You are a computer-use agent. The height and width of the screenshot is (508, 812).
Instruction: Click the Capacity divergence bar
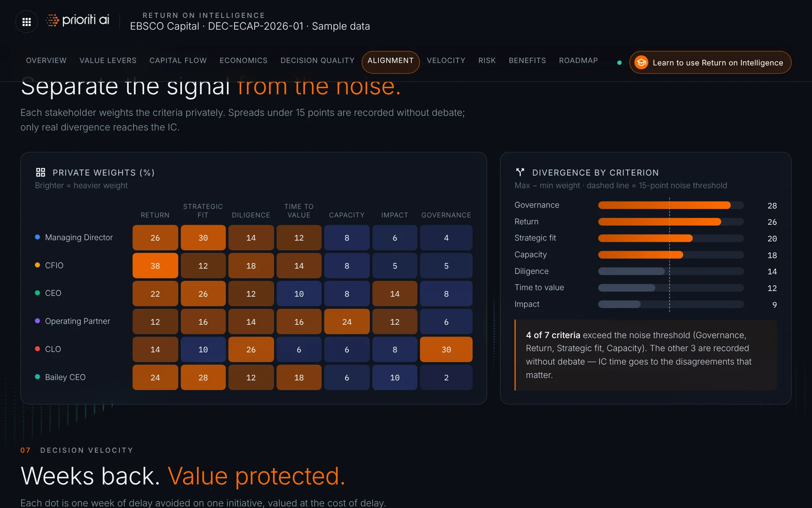click(671, 255)
